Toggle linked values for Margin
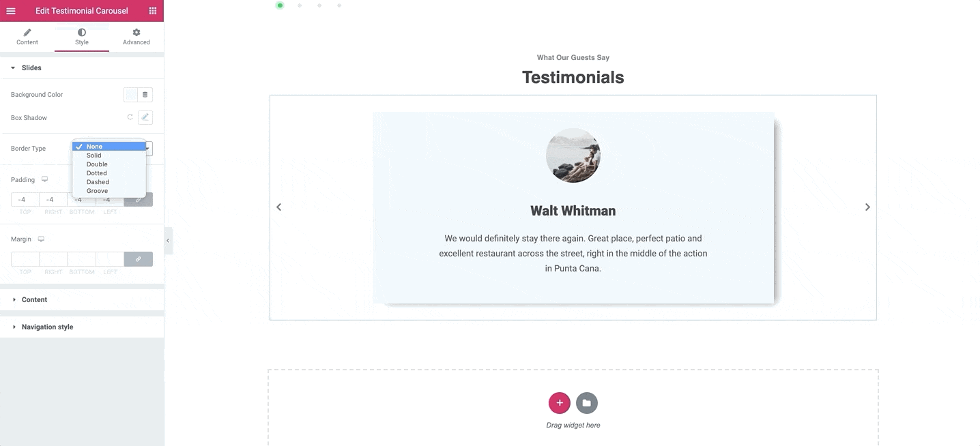 (139, 259)
